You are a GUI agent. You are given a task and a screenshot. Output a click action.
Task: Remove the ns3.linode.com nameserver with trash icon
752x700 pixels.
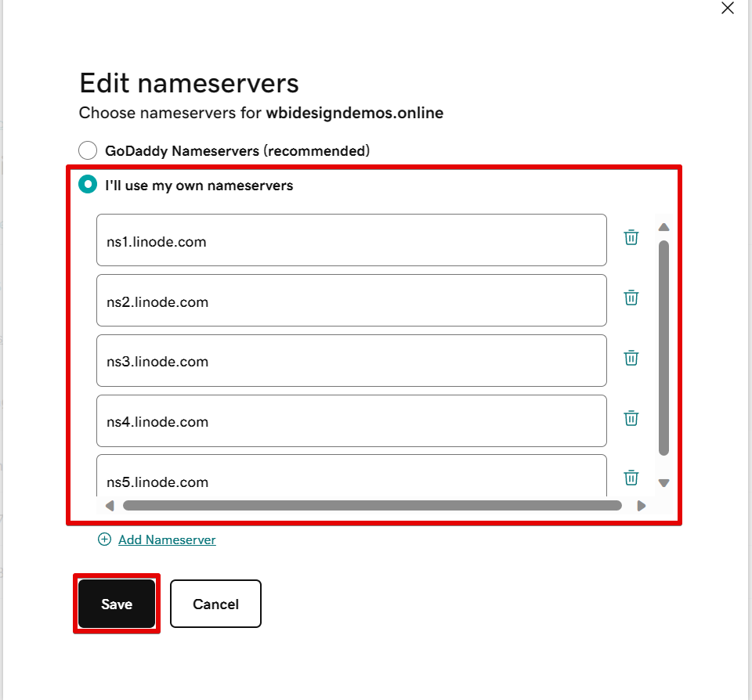click(x=631, y=358)
